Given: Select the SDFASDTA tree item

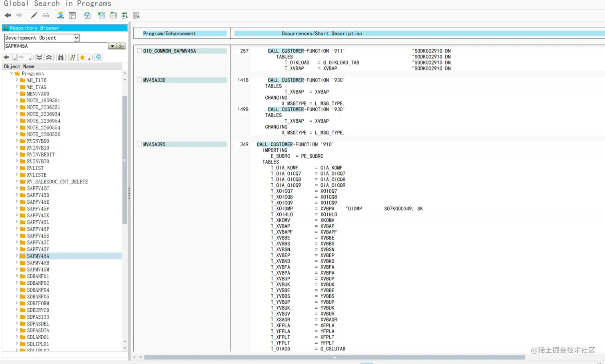Looking at the screenshot, I should tap(38, 330).
